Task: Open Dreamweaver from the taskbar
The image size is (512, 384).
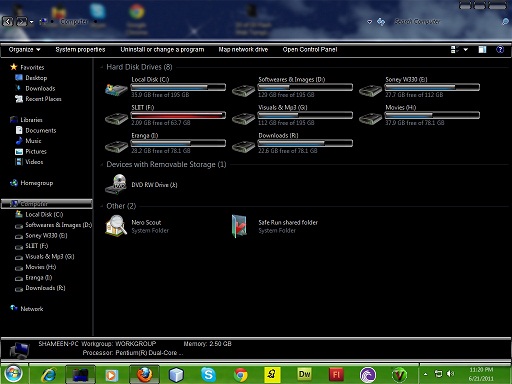Action: point(304,374)
